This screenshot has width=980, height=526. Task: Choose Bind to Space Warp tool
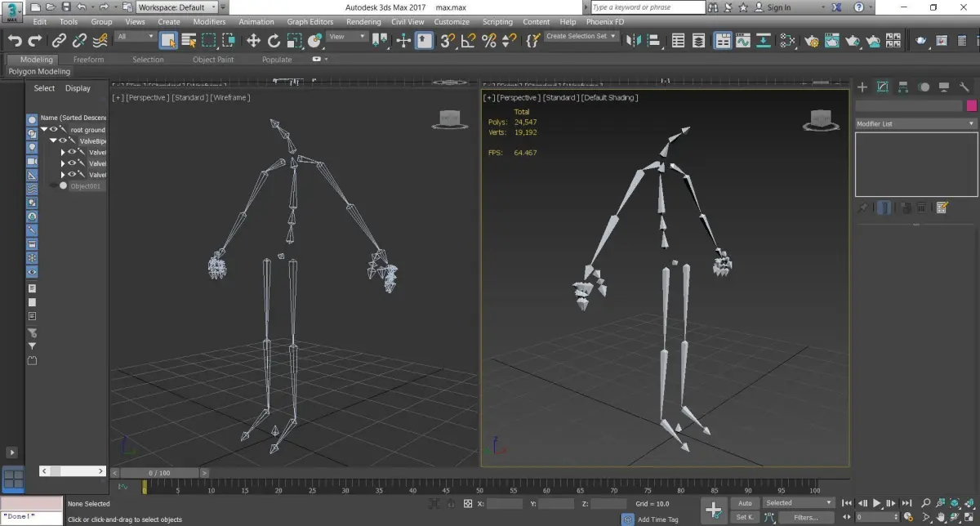pos(100,40)
